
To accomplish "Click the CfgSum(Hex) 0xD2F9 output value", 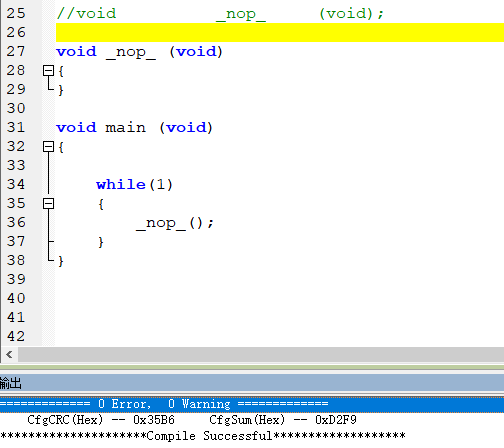I will point(283,420).
